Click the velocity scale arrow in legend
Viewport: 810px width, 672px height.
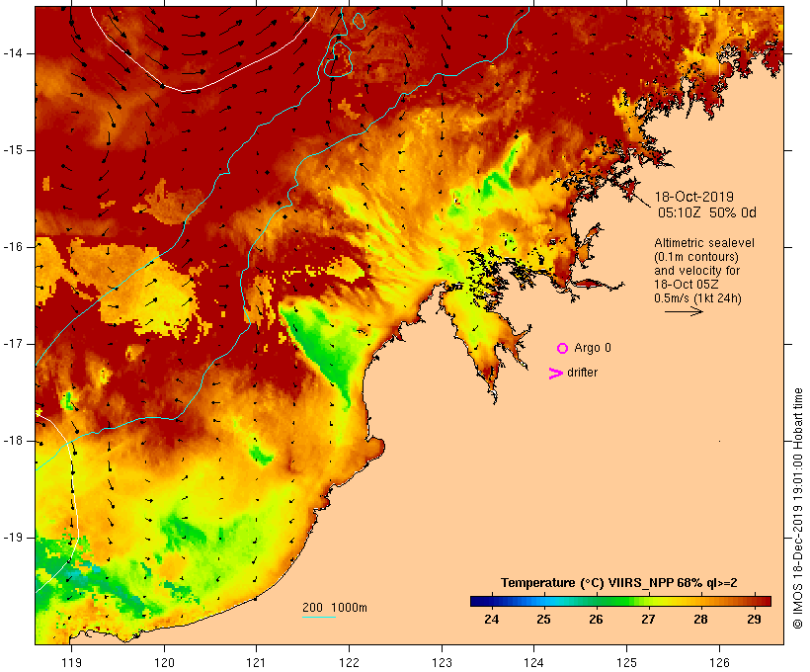tap(684, 311)
